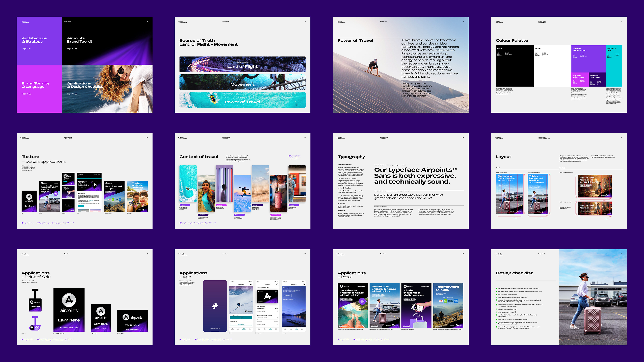The image size is (644, 362).
Task: Click the Land of Flight banner
Action: (242, 65)
